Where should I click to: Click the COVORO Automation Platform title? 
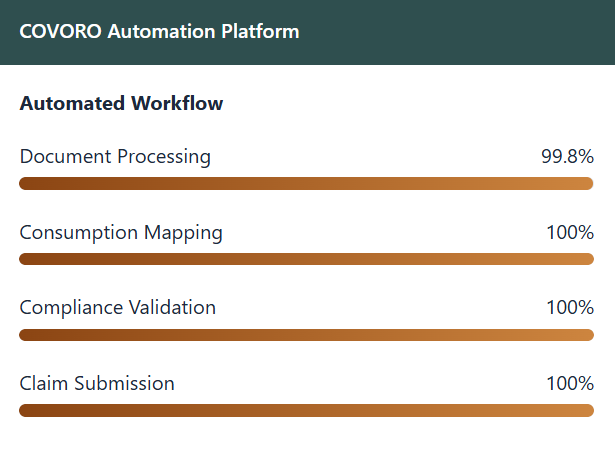pyautogui.click(x=159, y=31)
